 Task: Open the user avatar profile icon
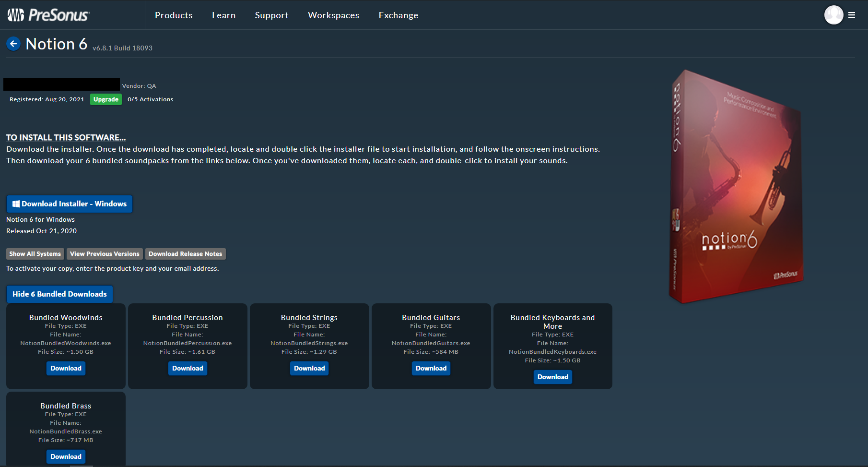[x=833, y=15]
